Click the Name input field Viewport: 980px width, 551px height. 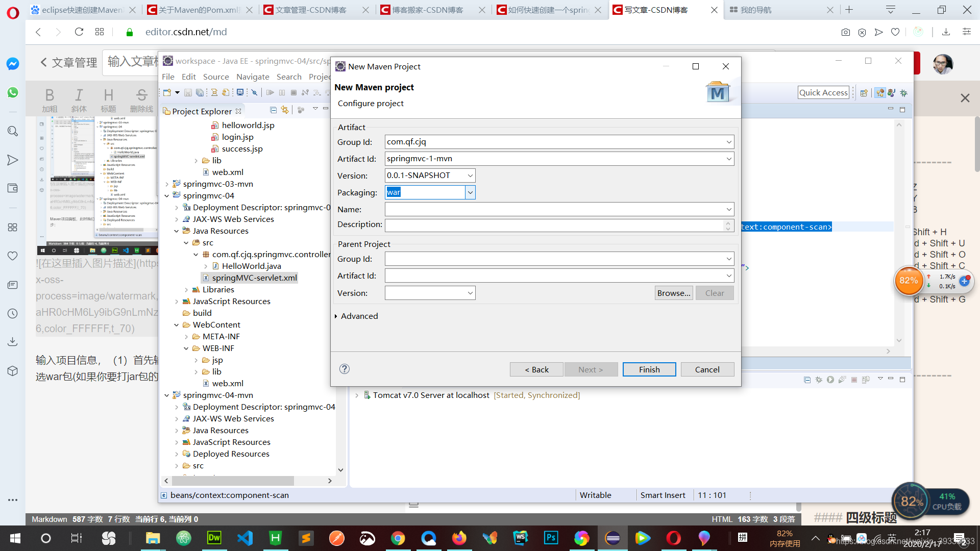[559, 209]
